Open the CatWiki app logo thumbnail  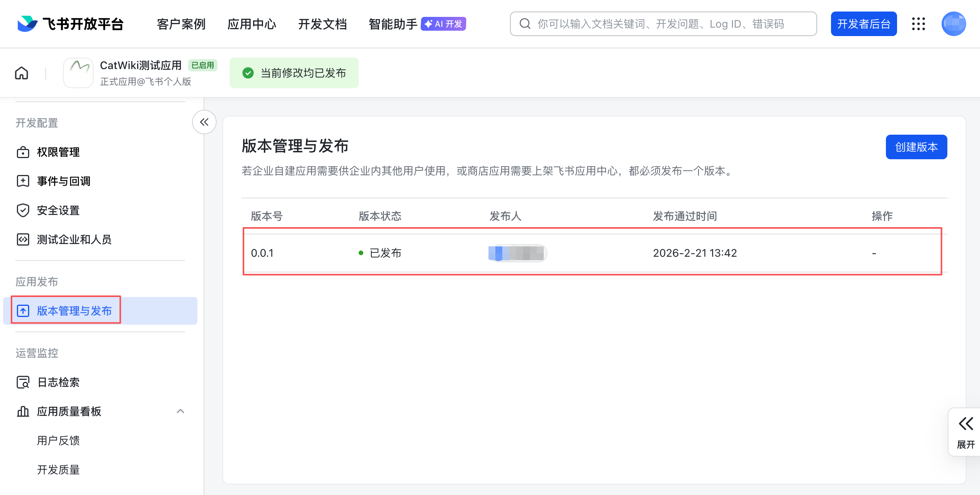(x=78, y=73)
